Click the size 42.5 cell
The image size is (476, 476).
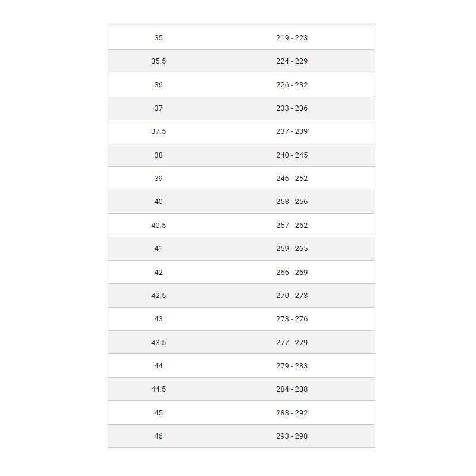pyautogui.click(x=158, y=296)
